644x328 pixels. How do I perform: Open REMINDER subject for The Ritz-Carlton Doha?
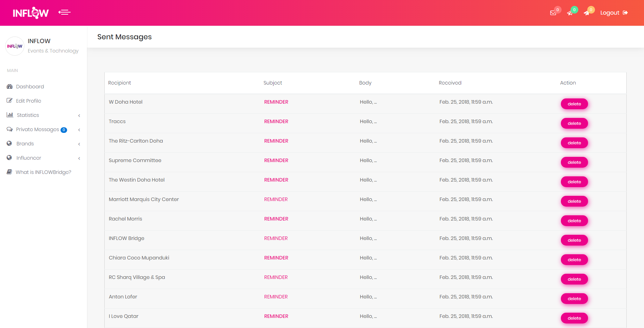click(x=276, y=141)
